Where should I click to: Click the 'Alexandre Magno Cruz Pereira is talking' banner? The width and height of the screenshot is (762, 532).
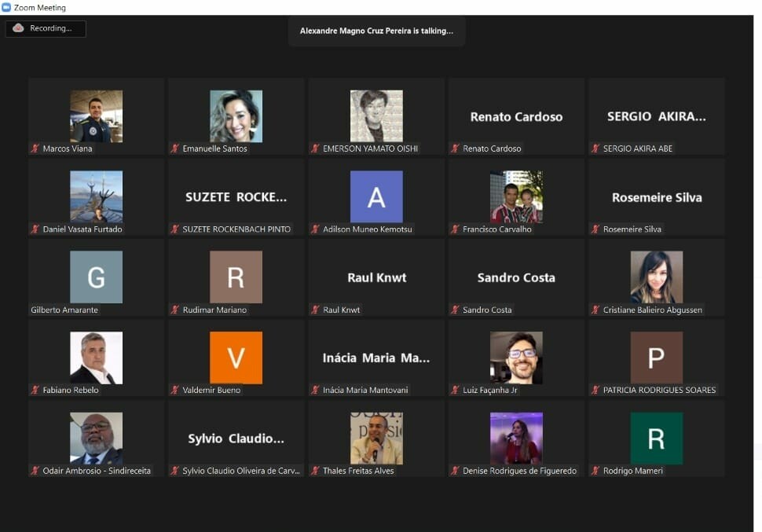376,31
